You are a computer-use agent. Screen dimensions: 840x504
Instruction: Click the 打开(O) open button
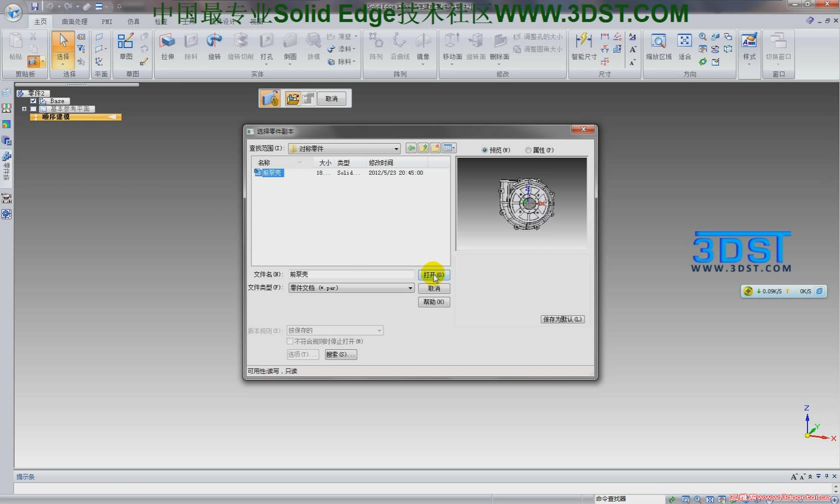[434, 274]
